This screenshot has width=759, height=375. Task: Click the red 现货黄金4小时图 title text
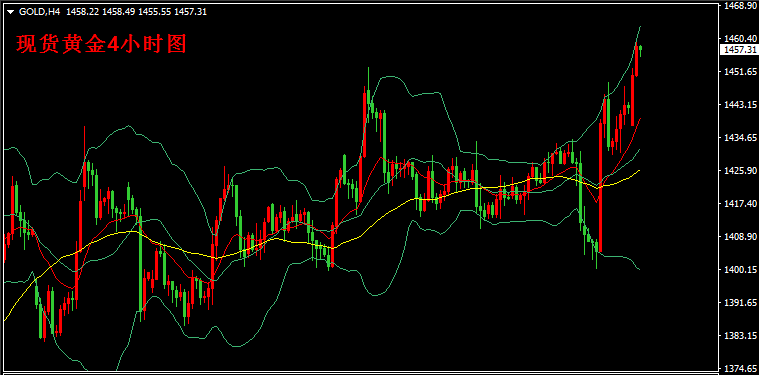pyautogui.click(x=102, y=45)
